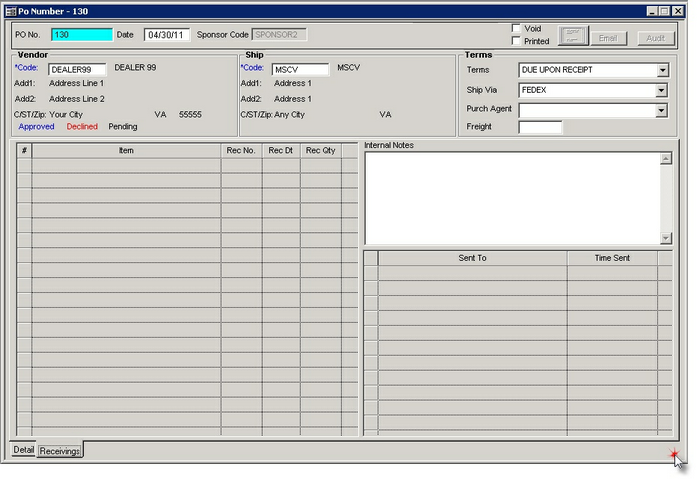Enable the Printed checkbox
The image size is (697, 479).
(x=516, y=41)
